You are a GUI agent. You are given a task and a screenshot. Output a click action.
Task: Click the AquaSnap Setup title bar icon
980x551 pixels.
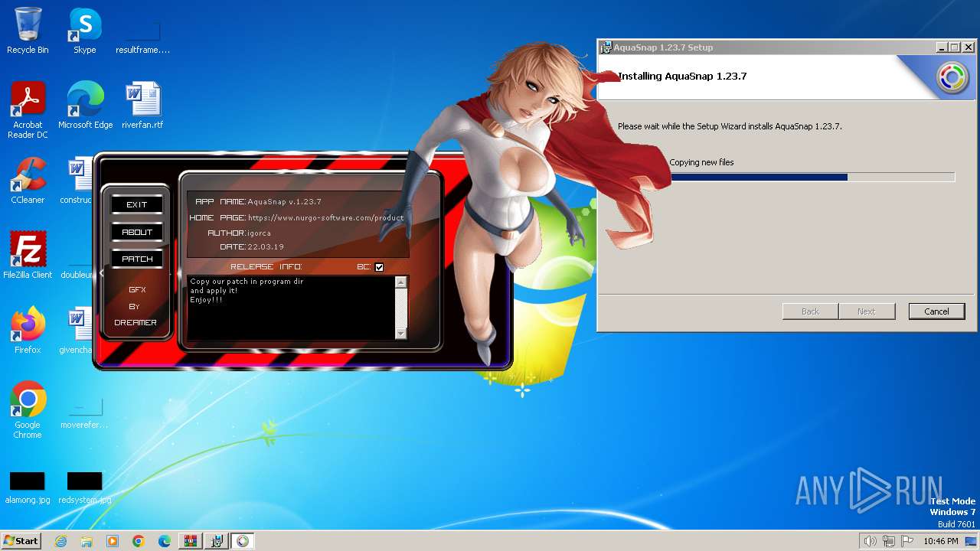point(606,47)
